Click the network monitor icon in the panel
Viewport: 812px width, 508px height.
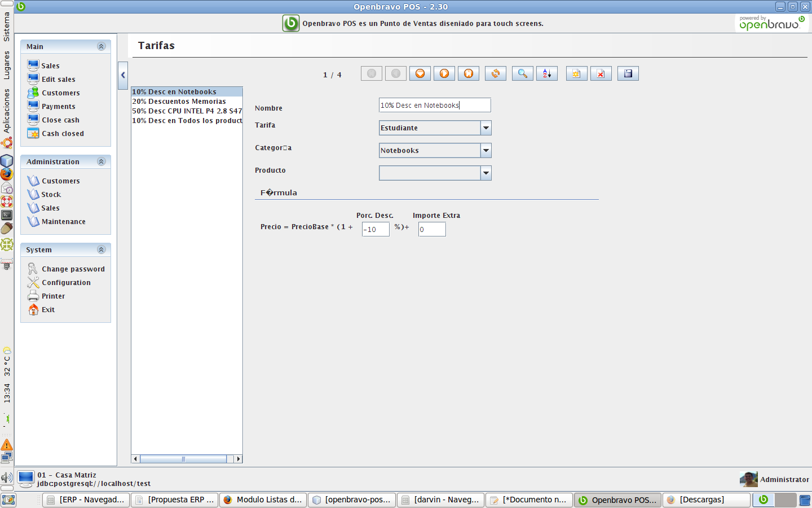tap(7, 458)
